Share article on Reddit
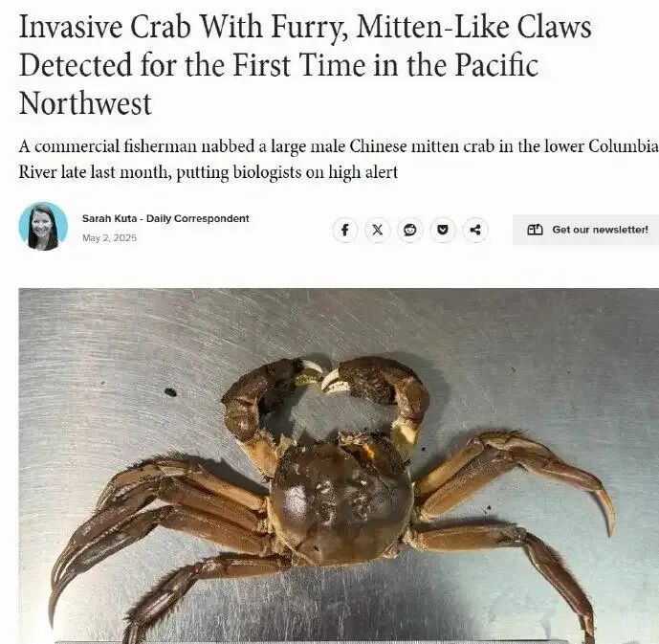Image resolution: width=659 pixels, height=644 pixels. 410,230
